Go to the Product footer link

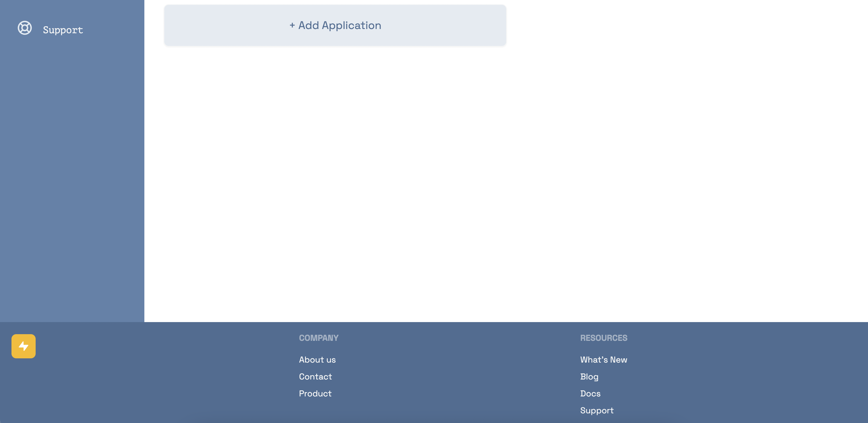pos(315,393)
